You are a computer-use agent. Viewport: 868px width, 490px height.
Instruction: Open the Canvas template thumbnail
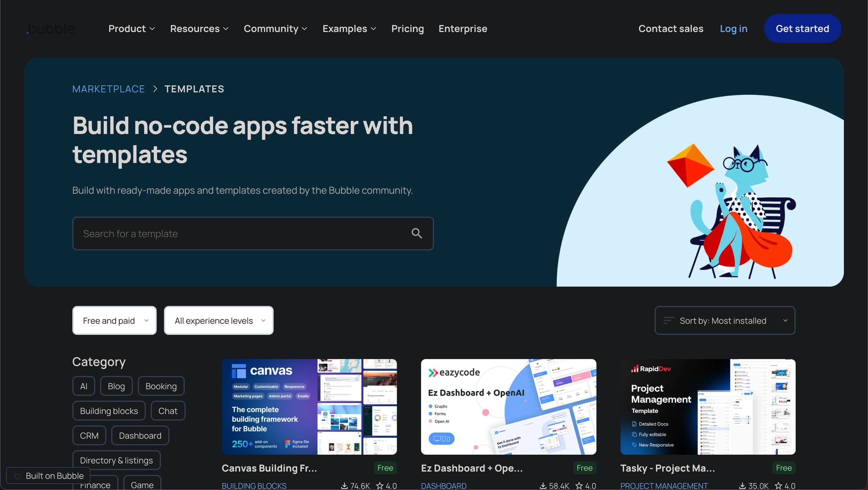click(x=309, y=406)
